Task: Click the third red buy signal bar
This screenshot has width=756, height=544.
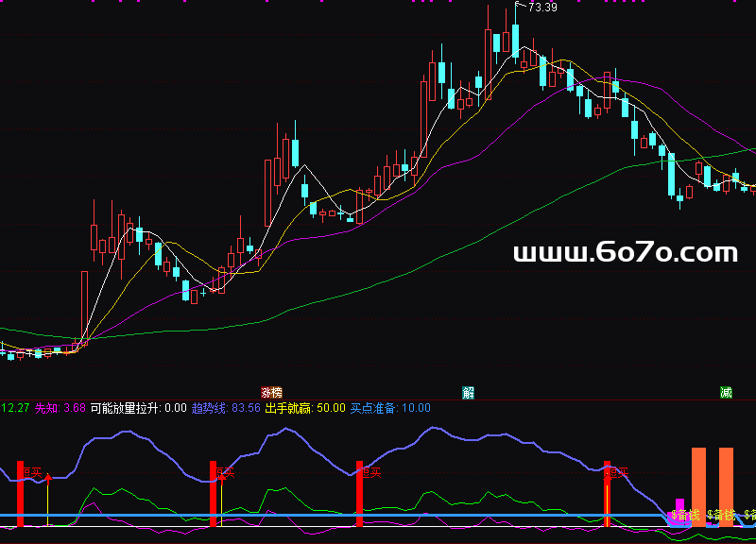Action: (x=359, y=491)
